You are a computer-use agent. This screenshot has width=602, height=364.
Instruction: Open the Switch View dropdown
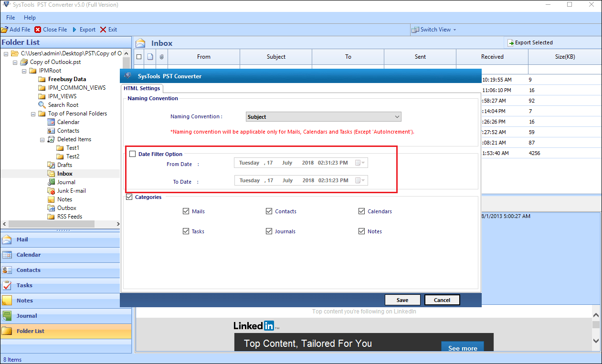click(x=433, y=29)
